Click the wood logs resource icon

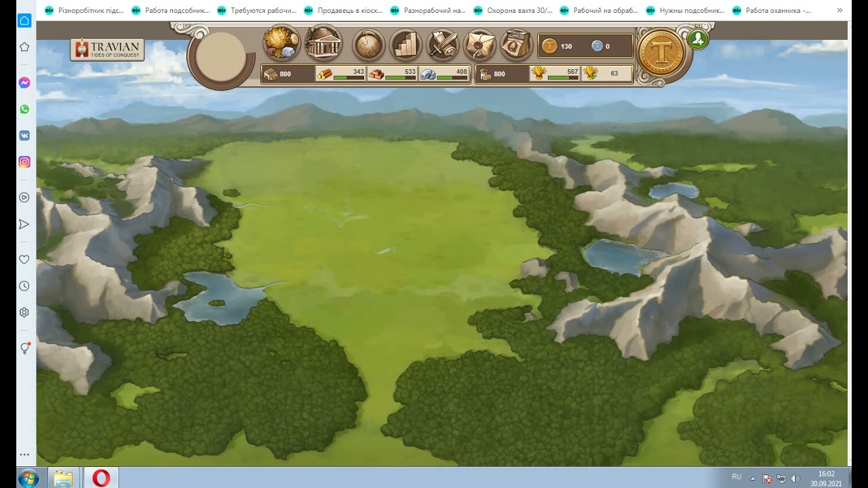[x=325, y=74]
